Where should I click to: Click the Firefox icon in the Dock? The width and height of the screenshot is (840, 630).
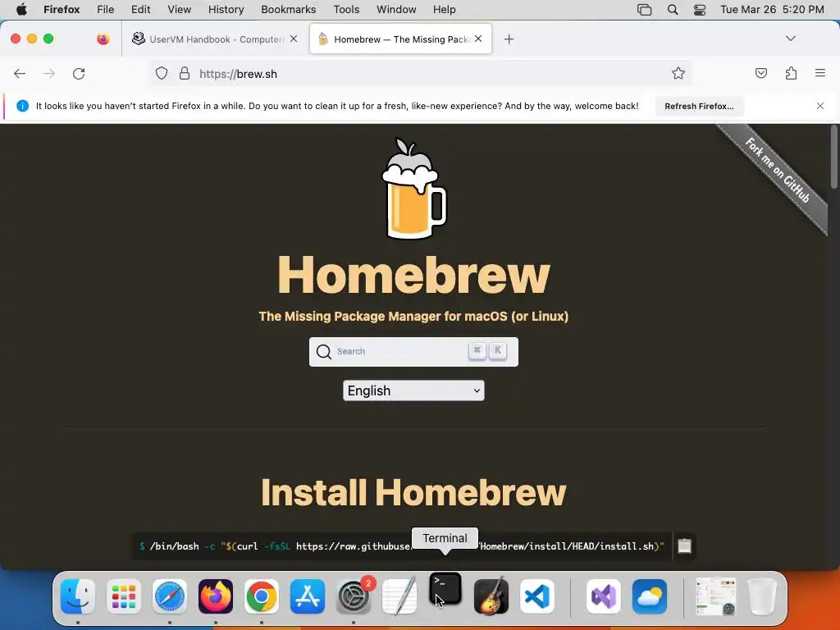click(216, 596)
